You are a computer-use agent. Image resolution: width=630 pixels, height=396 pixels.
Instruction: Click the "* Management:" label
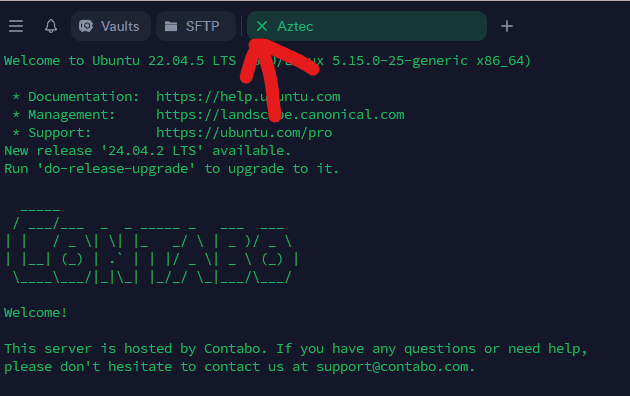pyautogui.click(x=63, y=114)
